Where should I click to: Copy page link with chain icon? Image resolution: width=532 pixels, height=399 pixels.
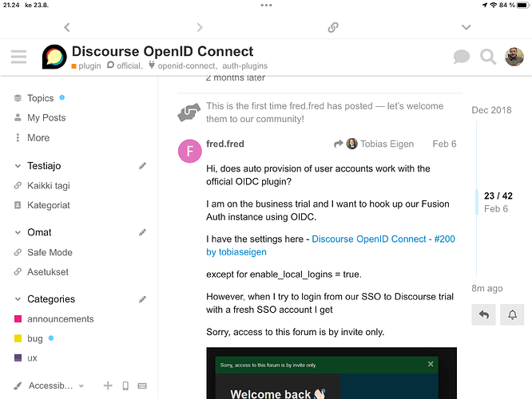pos(333,27)
